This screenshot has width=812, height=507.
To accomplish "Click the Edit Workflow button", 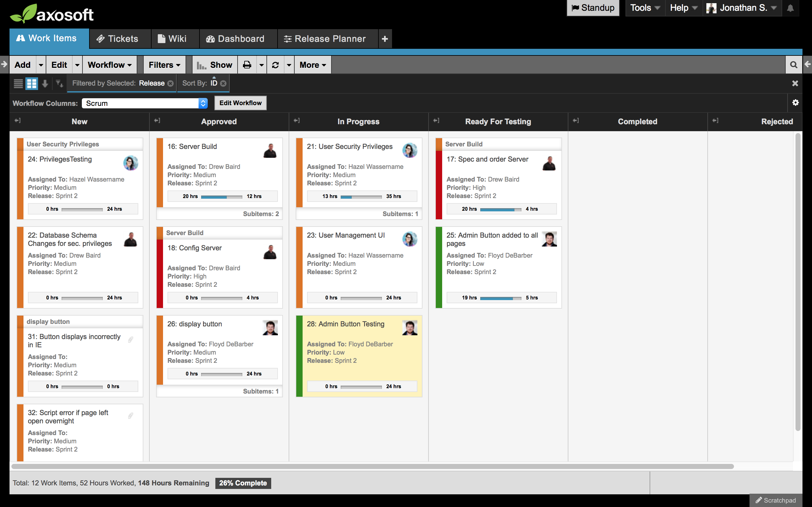I will coord(240,103).
